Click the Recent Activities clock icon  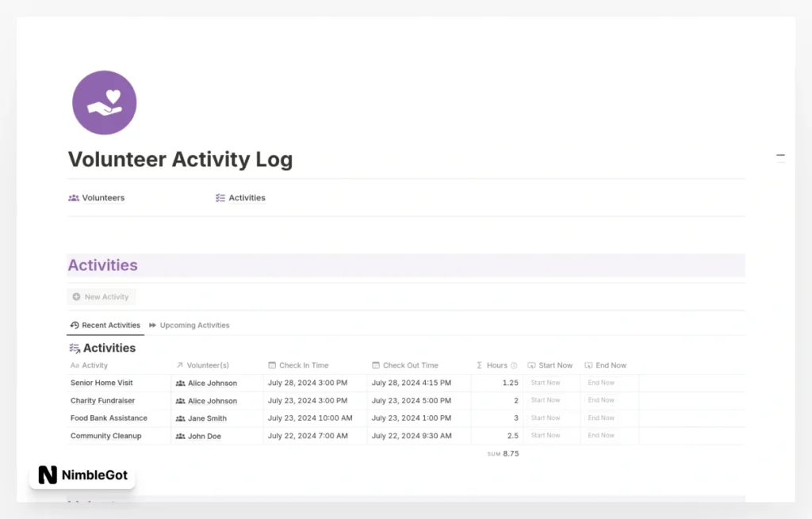click(75, 325)
